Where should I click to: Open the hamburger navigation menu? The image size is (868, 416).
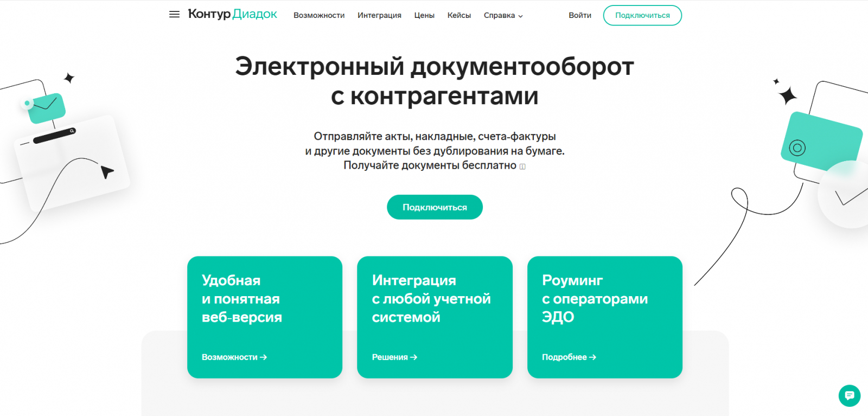(x=174, y=15)
